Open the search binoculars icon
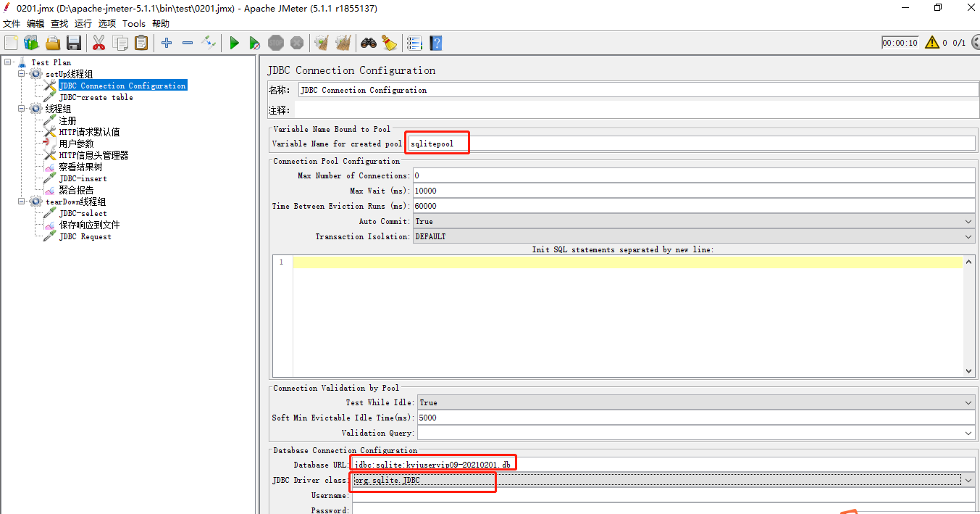 click(368, 42)
